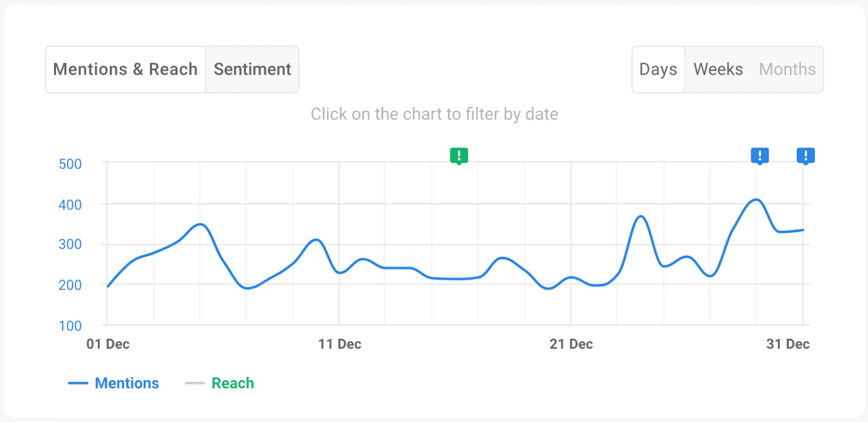
Task: Enable the Months view
Action: click(787, 69)
